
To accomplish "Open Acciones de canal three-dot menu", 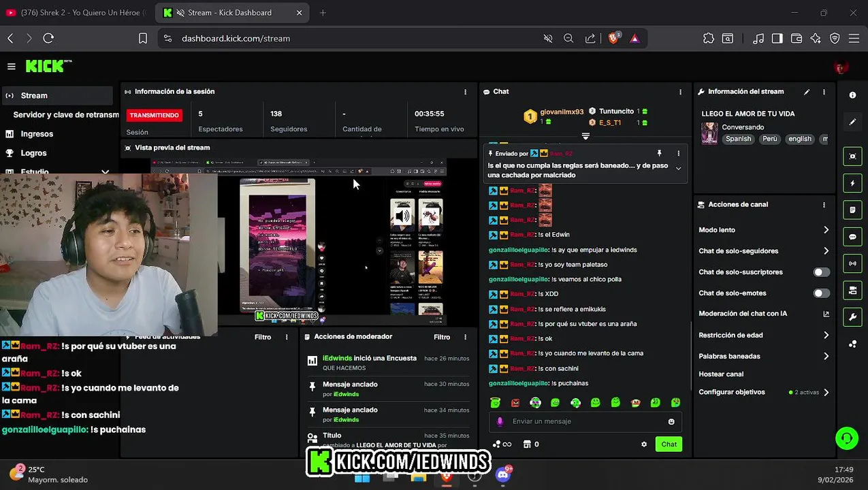I will (x=824, y=205).
